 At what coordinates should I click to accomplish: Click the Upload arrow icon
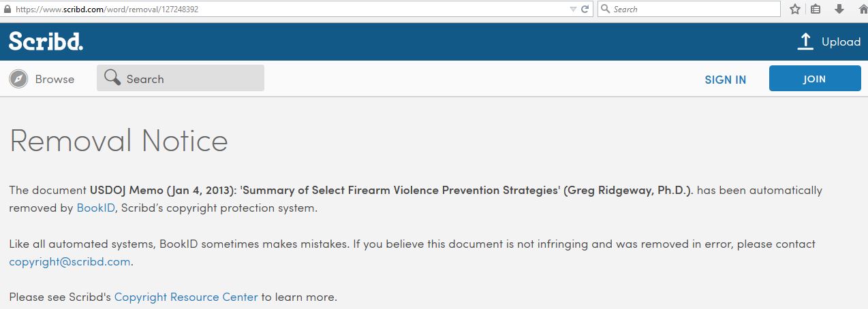pyautogui.click(x=805, y=42)
